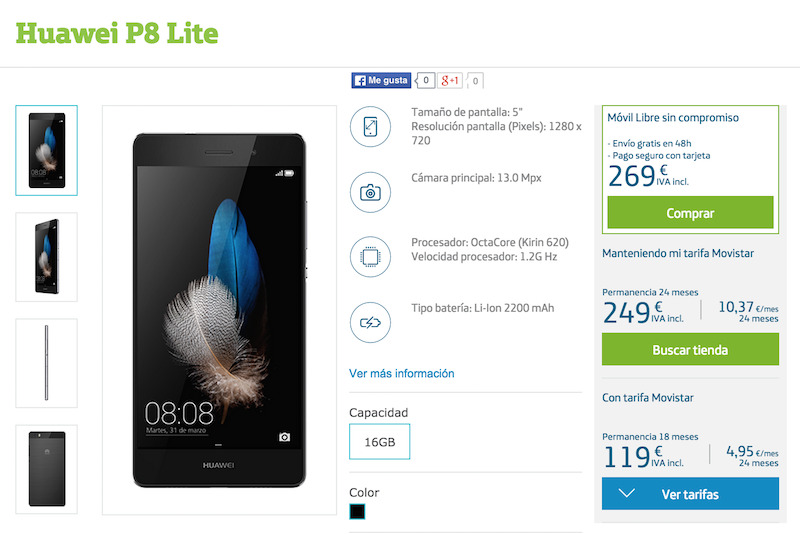
Task: Select the side profile phone thumbnail
Action: (46, 363)
